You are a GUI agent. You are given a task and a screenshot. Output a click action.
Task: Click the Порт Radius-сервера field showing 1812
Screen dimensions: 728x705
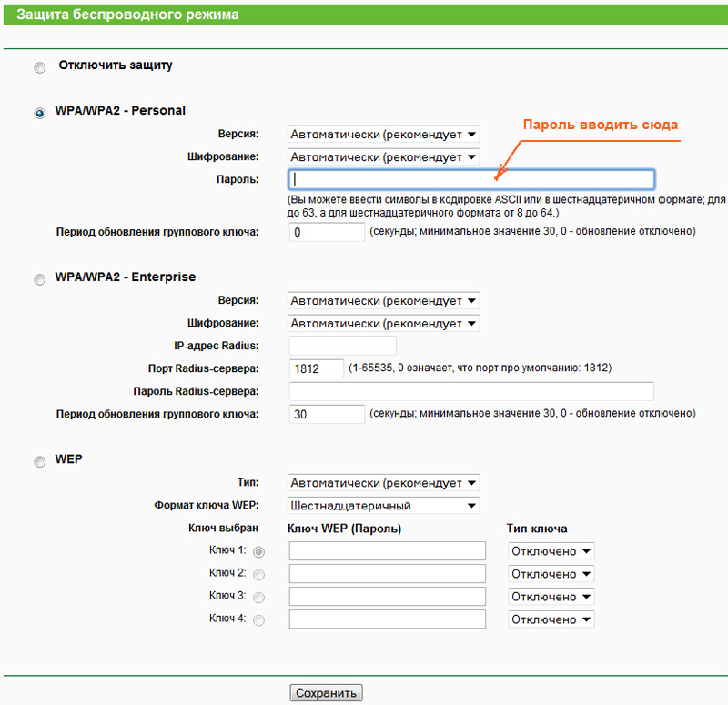316,368
